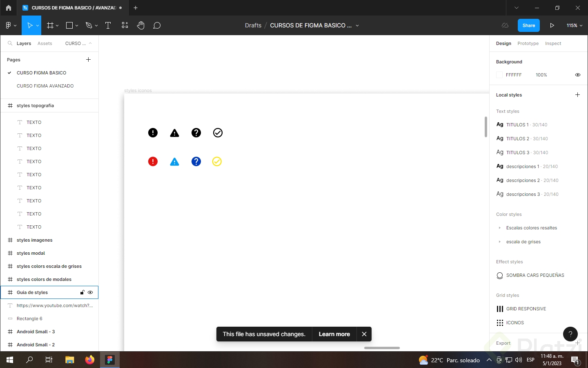This screenshot has width=588, height=368.
Task: Open the Pen tool dropdown arrow
Action: (96, 26)
